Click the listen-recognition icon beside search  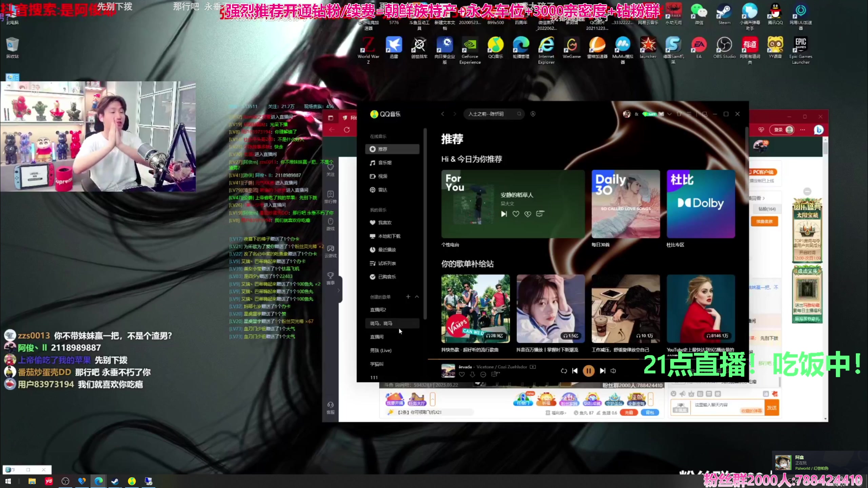click(x=533, y=114)
